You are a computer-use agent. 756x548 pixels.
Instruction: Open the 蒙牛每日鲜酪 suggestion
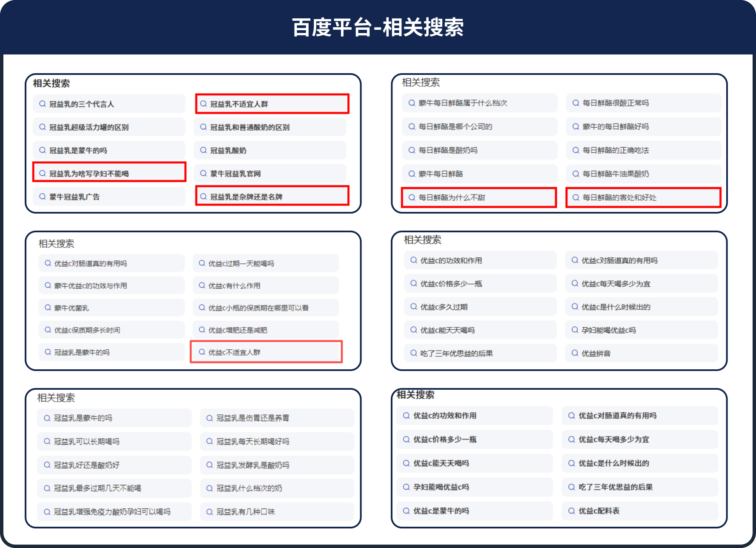pyautogui.click(x=480, y=174)
